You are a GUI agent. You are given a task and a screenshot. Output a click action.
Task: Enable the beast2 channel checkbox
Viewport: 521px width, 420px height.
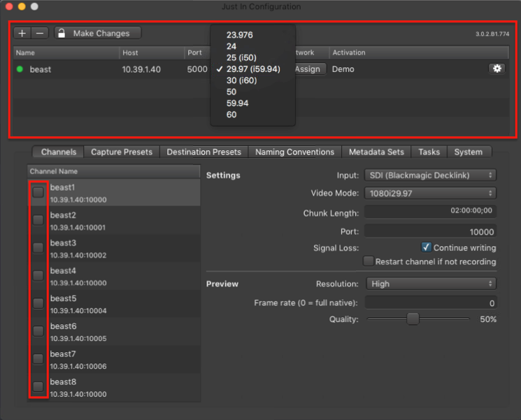(x=38, y=220)
